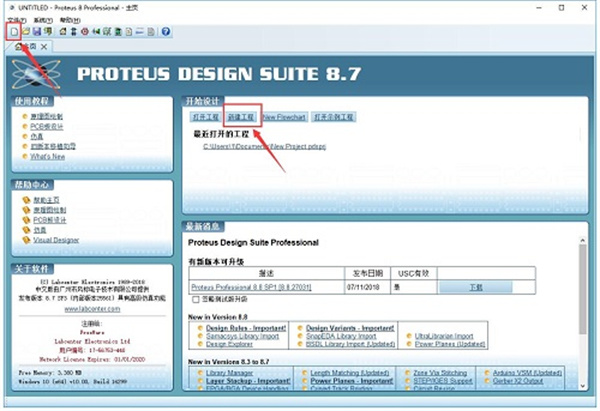The width and height of the screenshot is (600, 411).
Task: Open the recent New Project.pdsprj link
Action: tap(265, 146)
